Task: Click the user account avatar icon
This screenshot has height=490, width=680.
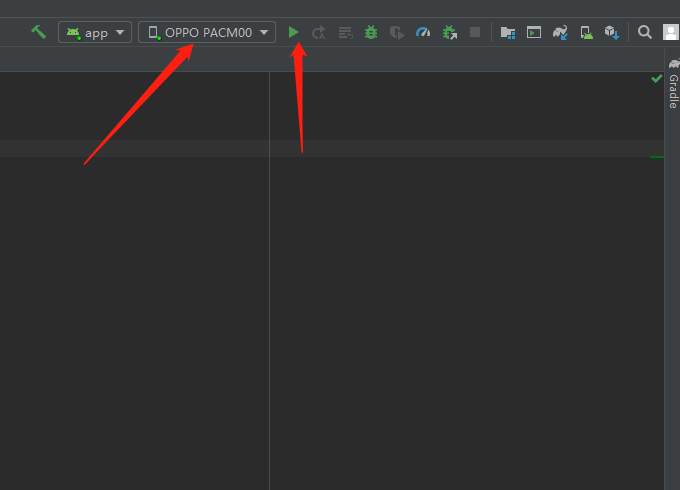Action: click(x=671, y=32)
